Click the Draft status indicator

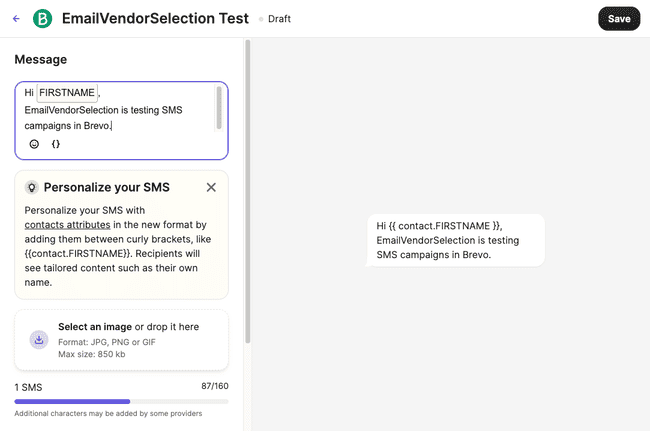tap(279, 19)
